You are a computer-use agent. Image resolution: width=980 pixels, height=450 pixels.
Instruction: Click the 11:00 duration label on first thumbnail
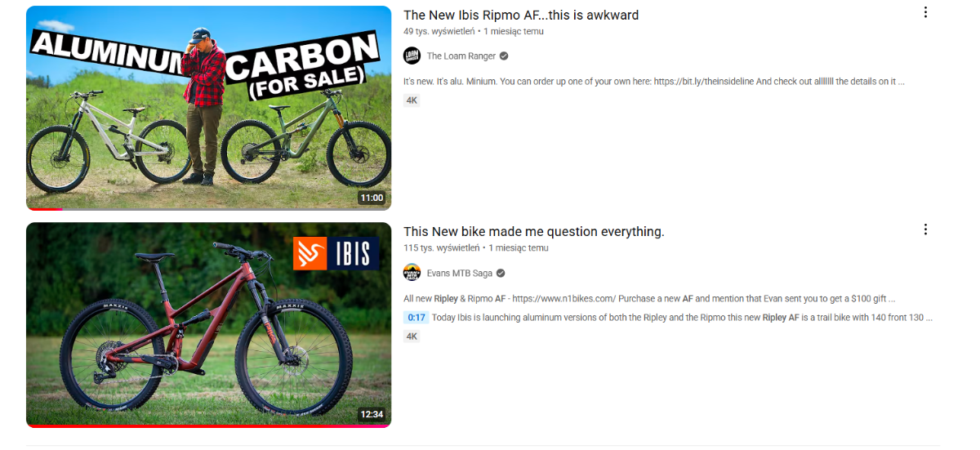(372, 198)
